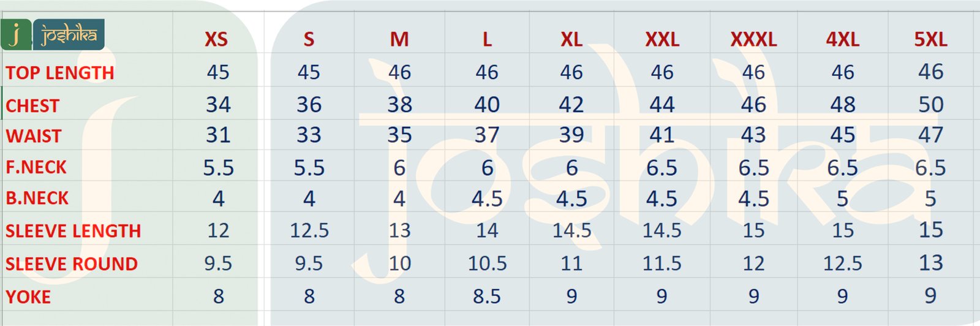Select yoke value 8.5 under size L
The image size is (980, 326).
point(487,297)
